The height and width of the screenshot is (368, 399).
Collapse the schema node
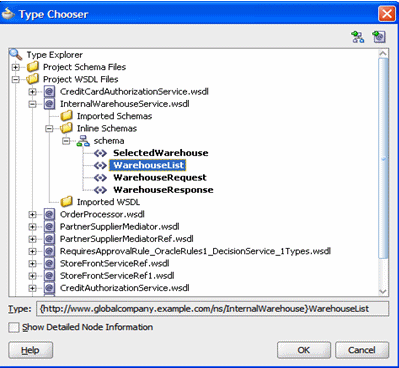66,141
